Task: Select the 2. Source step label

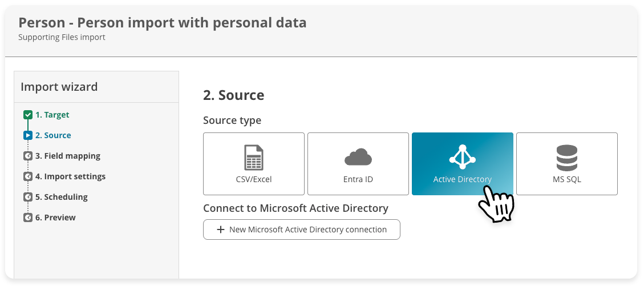Action: [x=53, y=135]
